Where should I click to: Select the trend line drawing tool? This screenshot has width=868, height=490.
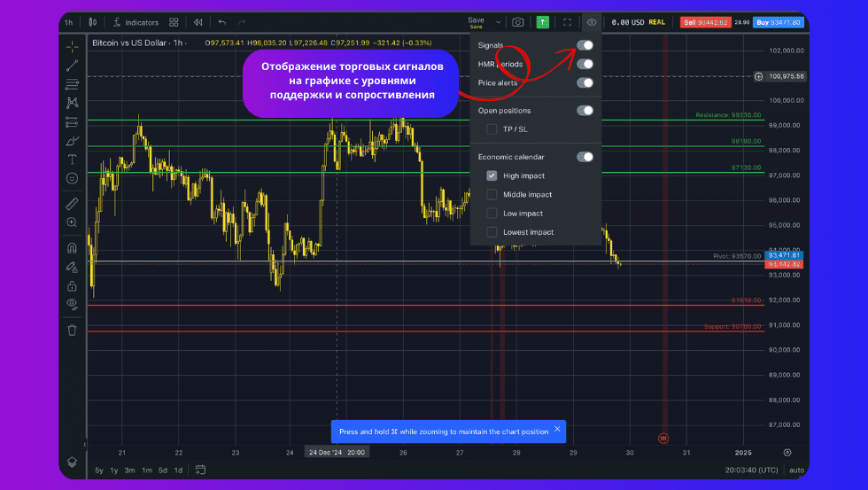72,66
